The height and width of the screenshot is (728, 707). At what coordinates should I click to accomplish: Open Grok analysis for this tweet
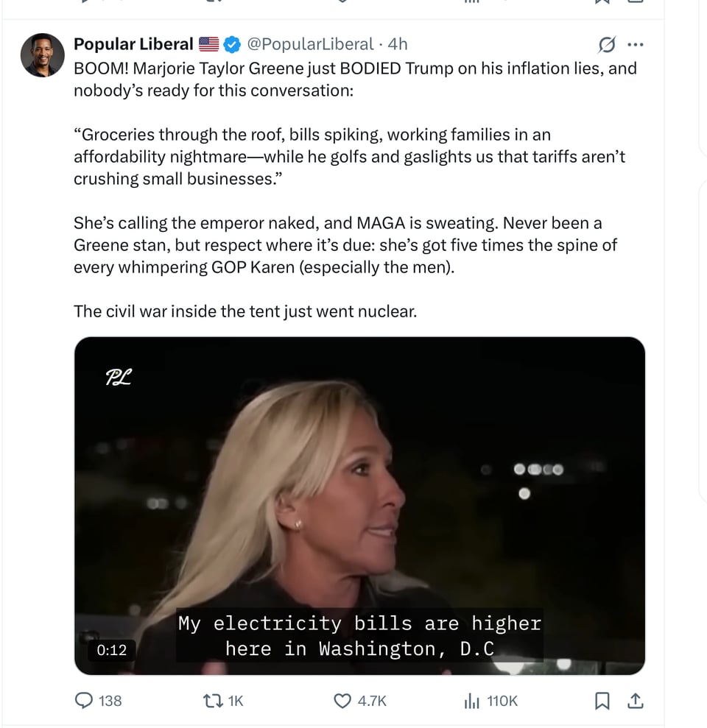(x=605, y=44)
